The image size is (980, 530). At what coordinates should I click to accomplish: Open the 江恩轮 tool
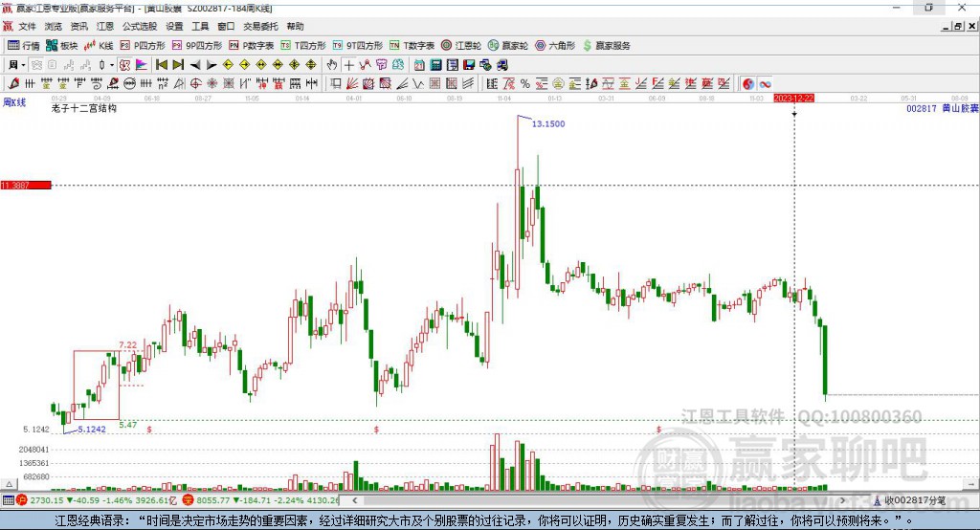(x=461, y=46)
